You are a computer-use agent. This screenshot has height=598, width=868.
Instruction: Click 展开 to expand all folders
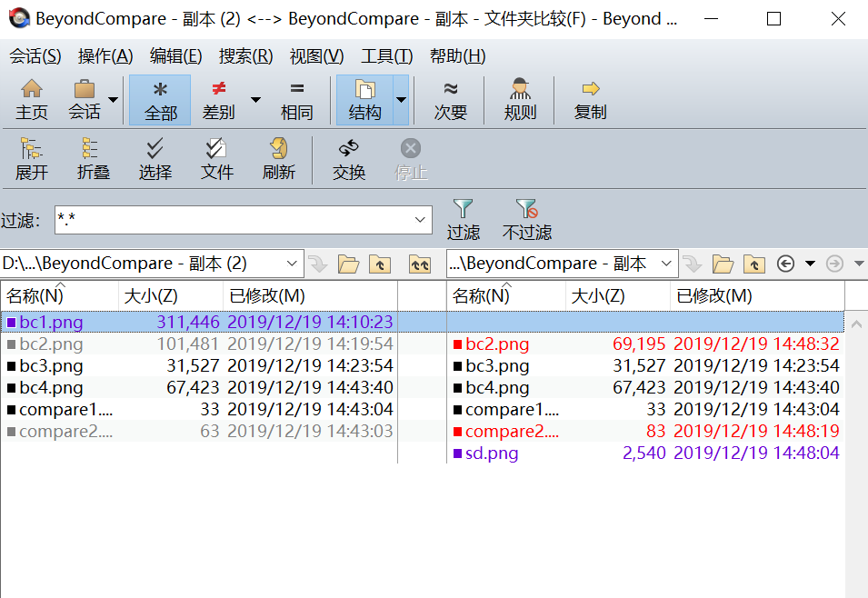tap(32, 157)
